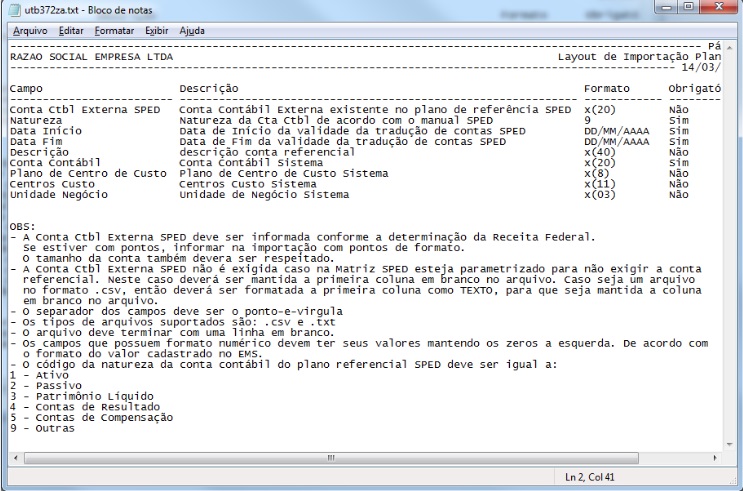The width and height of the screenshot is (743, 491).
Task: Maximize the Bloco de notas window
Action: [689, 7]
